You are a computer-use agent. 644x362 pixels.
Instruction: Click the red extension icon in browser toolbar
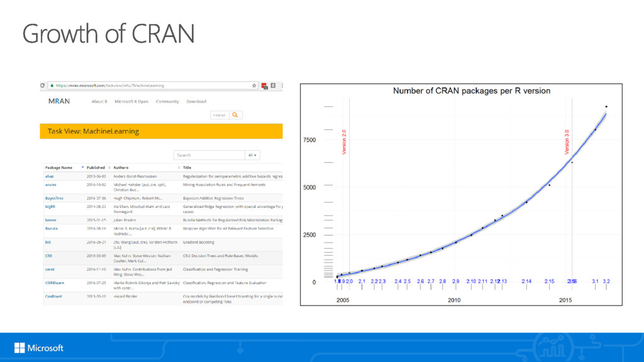click(265, 85)
